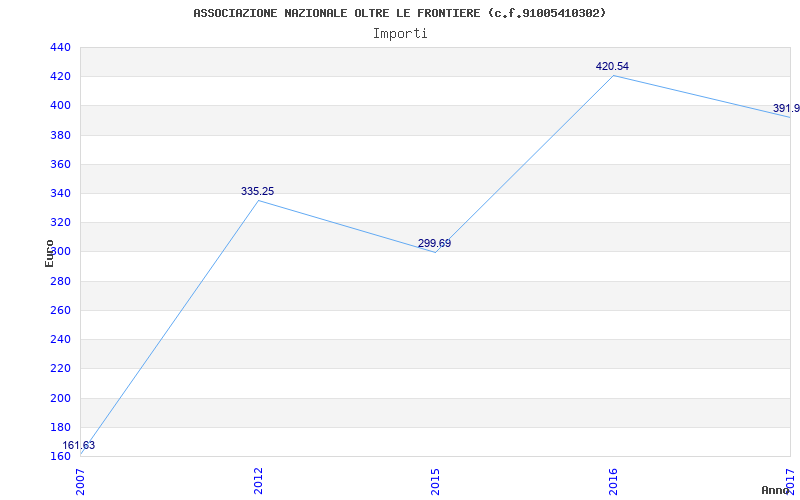Click data label 420.54
The width and height of the screenshot is (800, 500).
coord(612,66)
